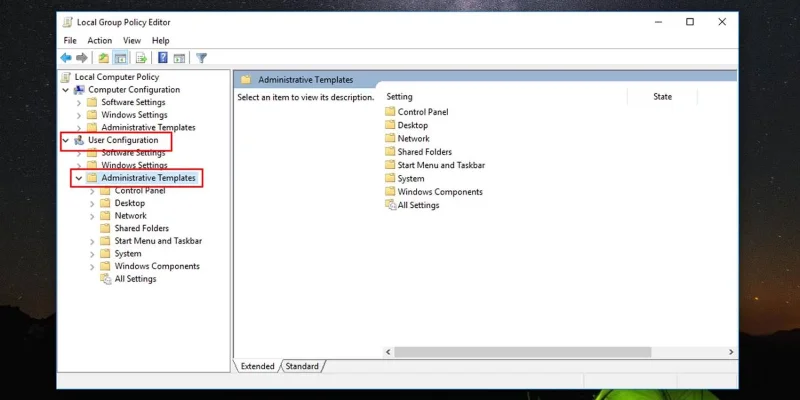The image size is (800, 400).
Task: Select Shared Folders in the tree
Action: [x=141, y=228]
